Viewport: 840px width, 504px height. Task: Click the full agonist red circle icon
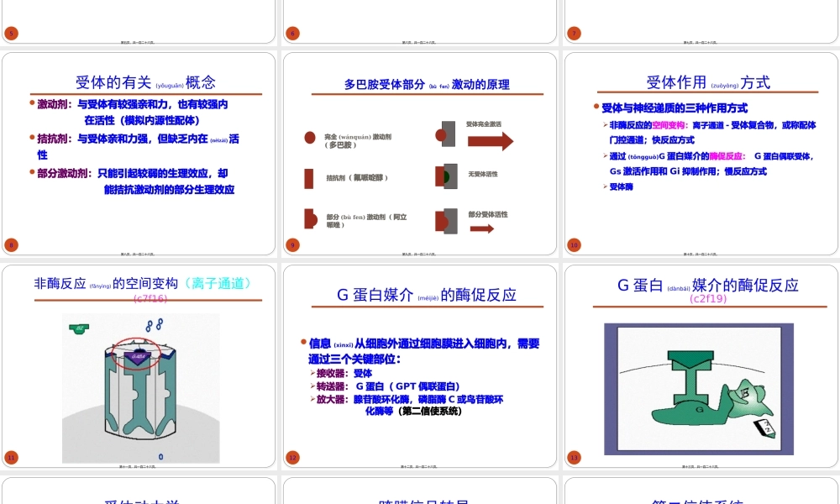tap(309, 136)
